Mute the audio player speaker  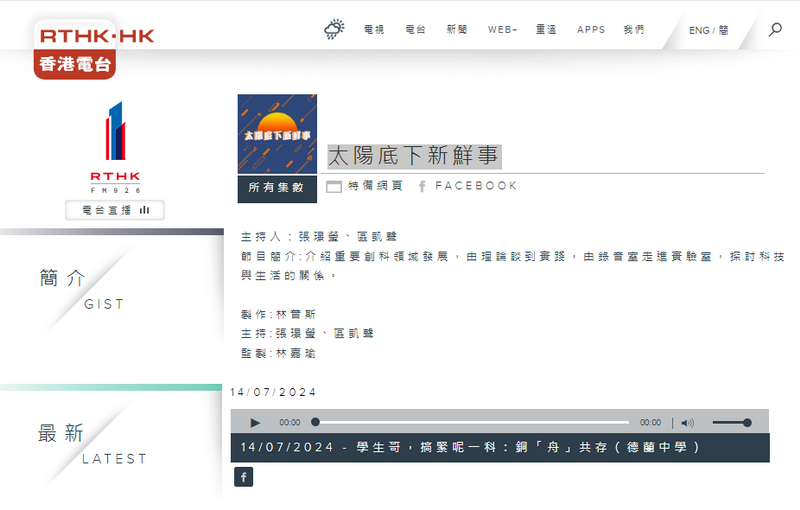(687, 423)
